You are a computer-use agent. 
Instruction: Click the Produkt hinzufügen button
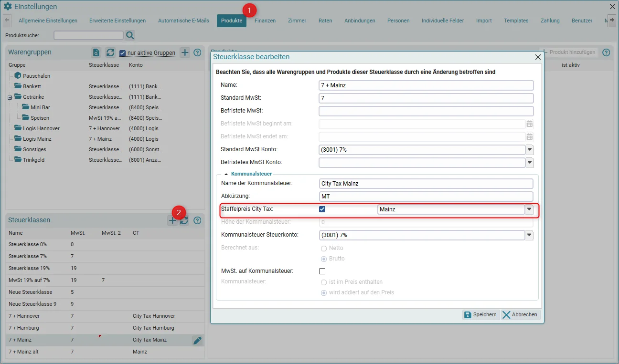click(569, 52)
